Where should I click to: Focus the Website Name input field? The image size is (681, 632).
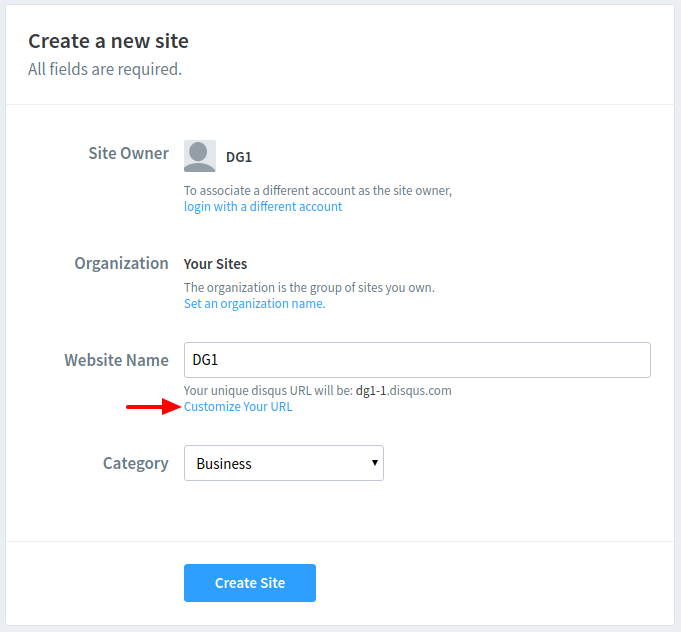point(417,360)
